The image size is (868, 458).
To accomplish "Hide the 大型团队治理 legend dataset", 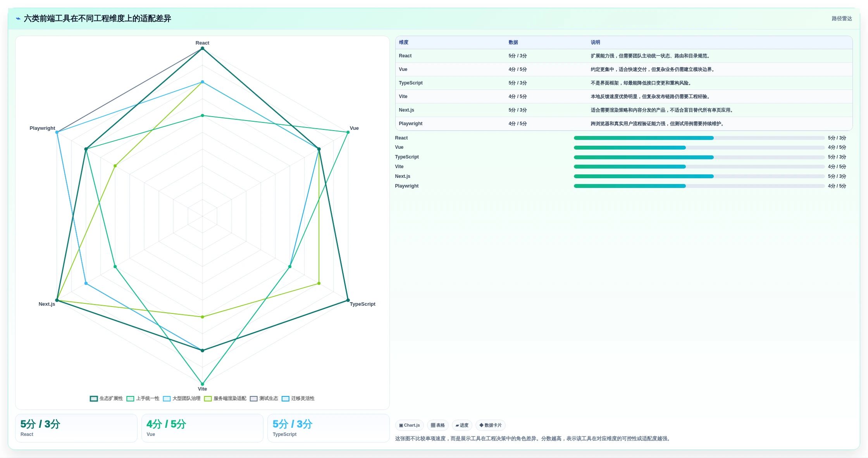I will 182,398.
